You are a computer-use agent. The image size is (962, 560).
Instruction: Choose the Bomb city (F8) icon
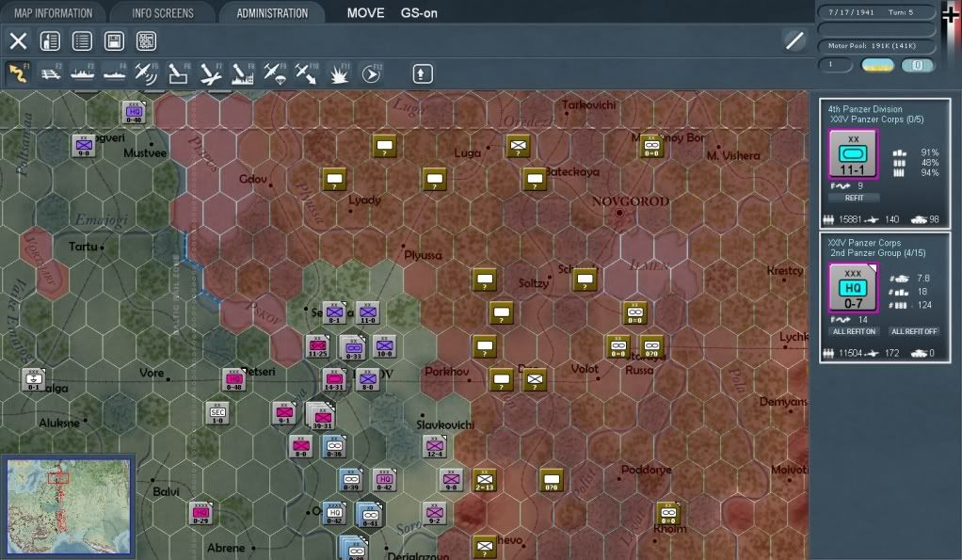click(242, 73)
